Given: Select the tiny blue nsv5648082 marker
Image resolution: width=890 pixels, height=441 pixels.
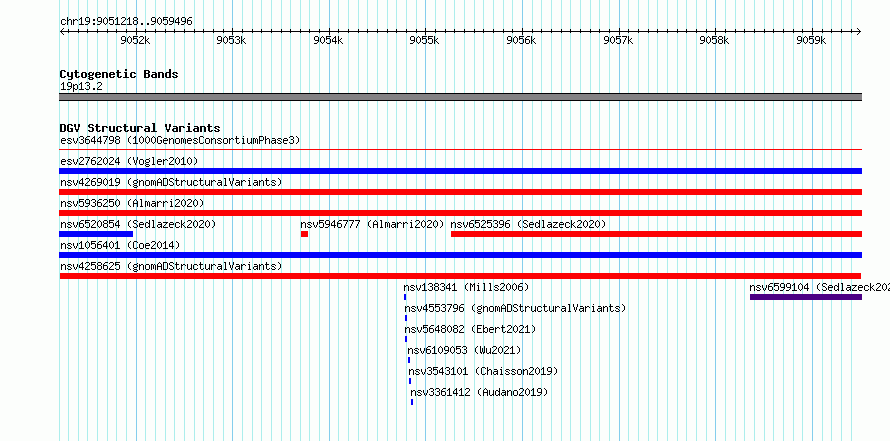Looking at the screenshot, I should tap(406, 339).
